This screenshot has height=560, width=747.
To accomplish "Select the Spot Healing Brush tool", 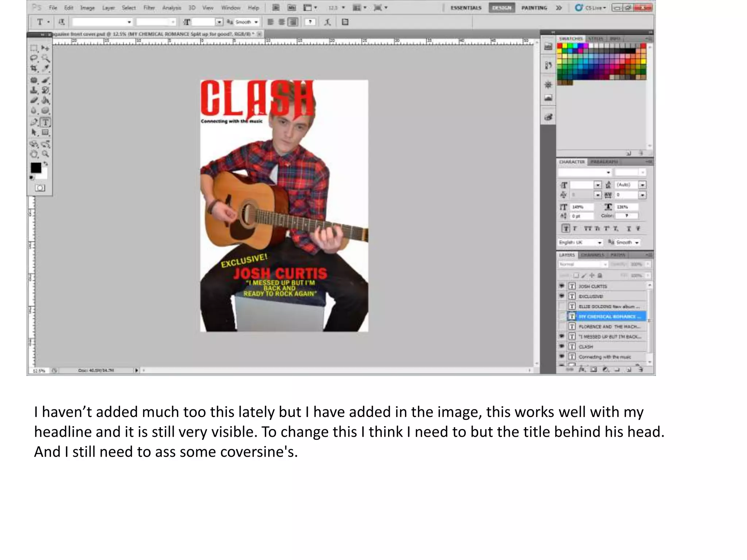I will click(x=34, y=80).
